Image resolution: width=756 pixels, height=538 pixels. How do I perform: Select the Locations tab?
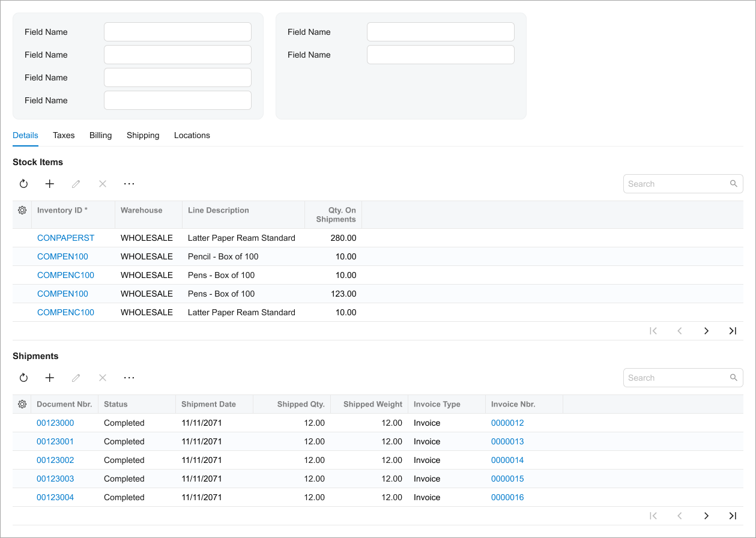[192, 135]
